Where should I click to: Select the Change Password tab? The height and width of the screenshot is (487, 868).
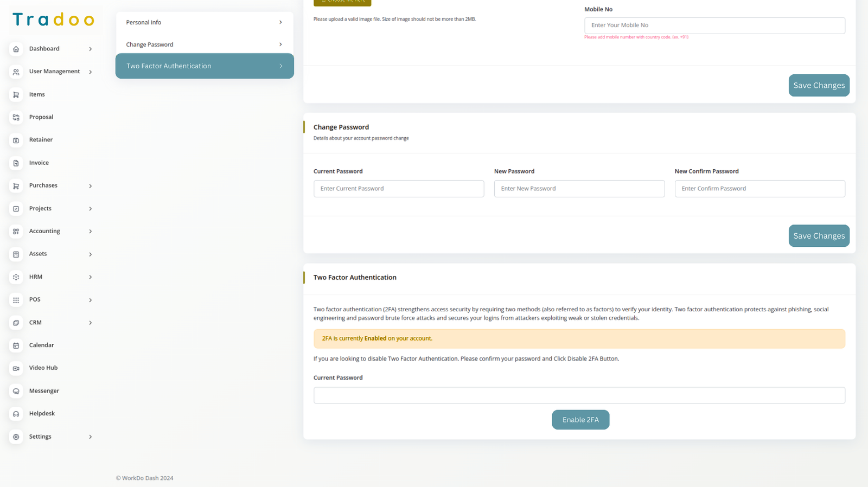point(205,44)
